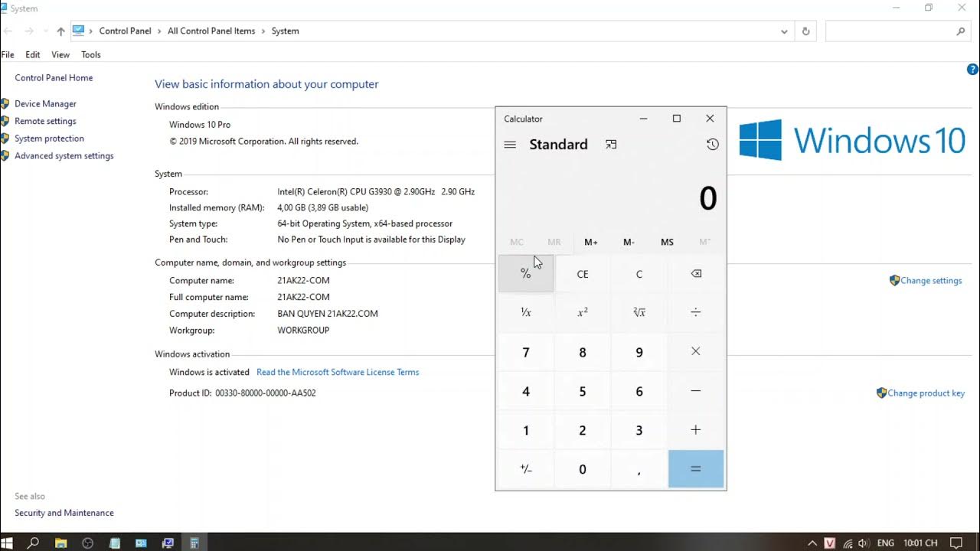This screenshot has width=980, height=551.
Task: Click ENG input language indicator
Action: point(886,543)
